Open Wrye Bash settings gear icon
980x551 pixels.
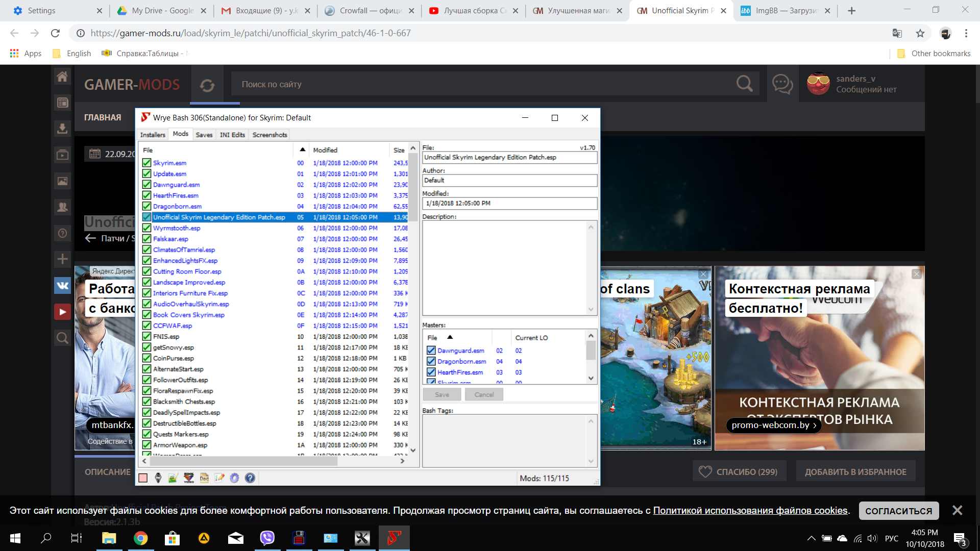coord(235,478)
